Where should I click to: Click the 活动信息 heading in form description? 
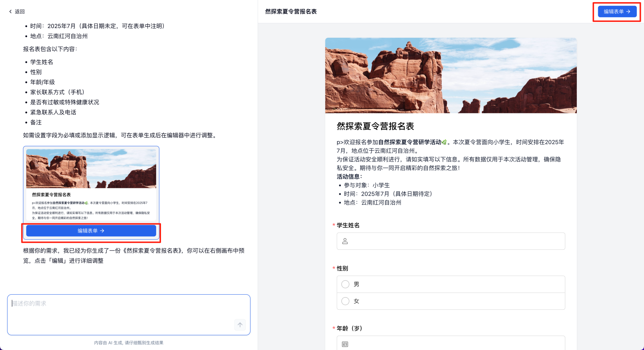349,176
